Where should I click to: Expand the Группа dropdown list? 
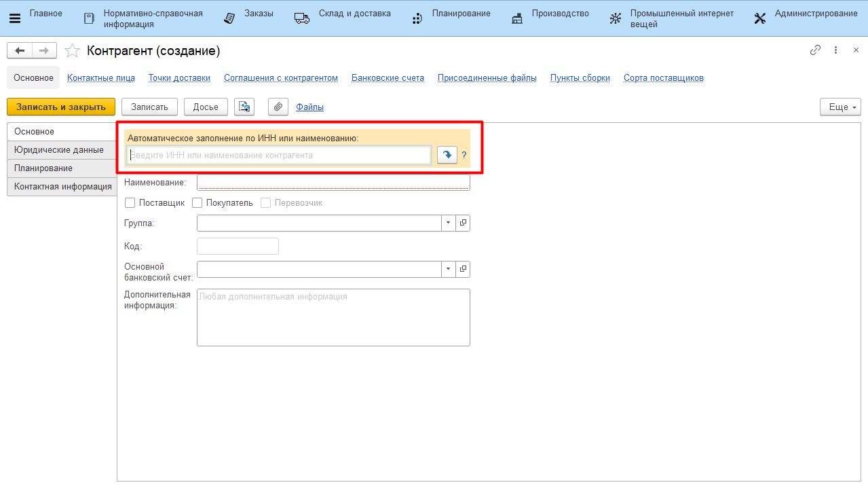tap(449, 223)
